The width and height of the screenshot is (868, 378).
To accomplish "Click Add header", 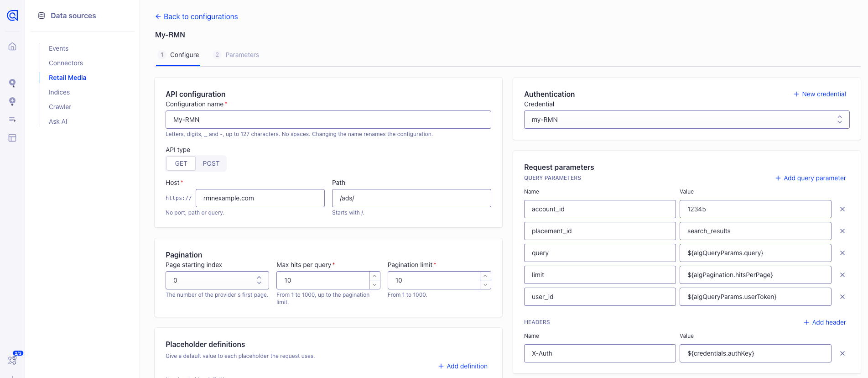I will [825, 322].
